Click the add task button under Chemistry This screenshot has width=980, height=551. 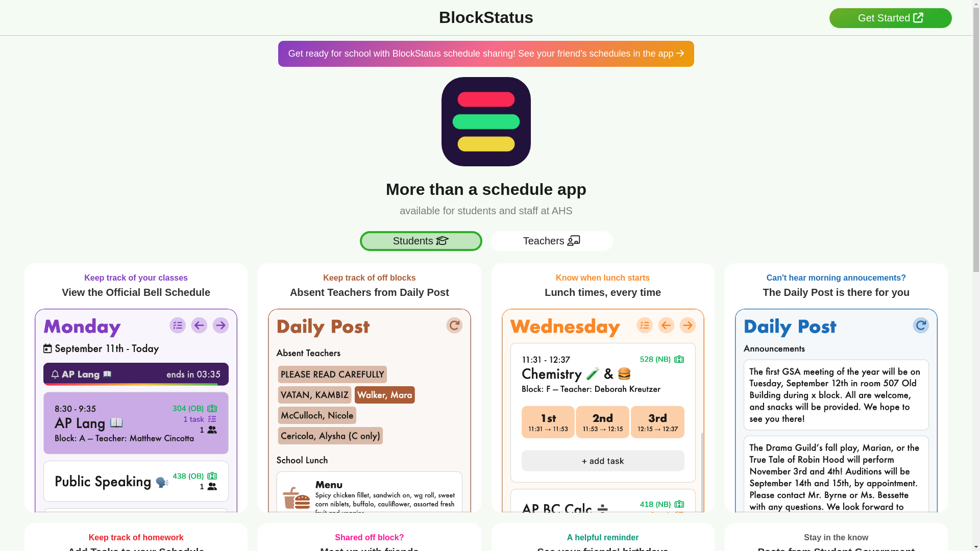(603, 461)
